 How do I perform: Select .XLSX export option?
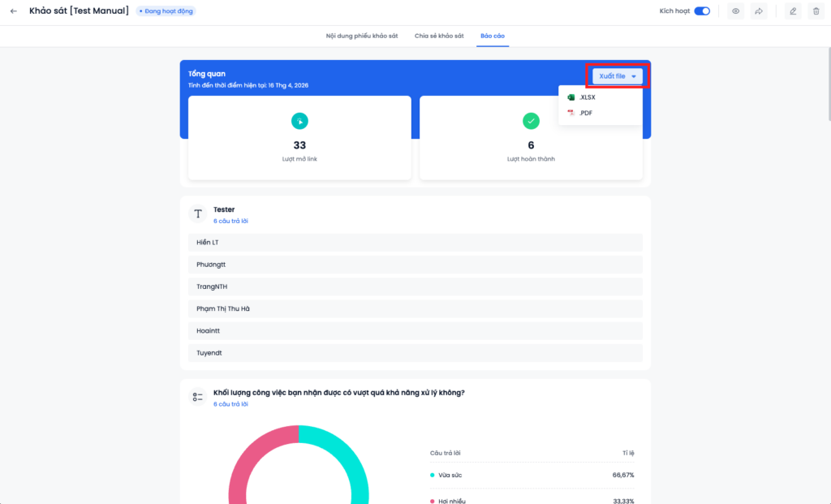[x=587, y=97]
